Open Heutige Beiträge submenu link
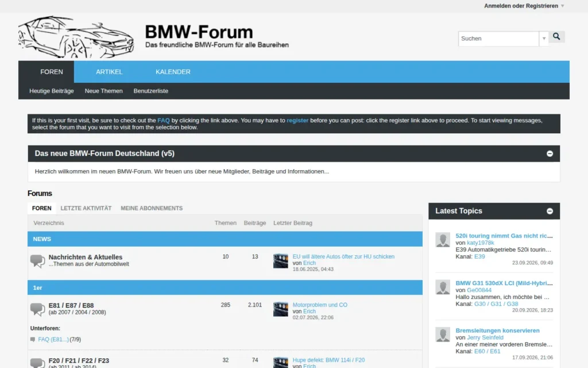Image resolution: width=588 pixels, height=368 pixels. point(51,91)
